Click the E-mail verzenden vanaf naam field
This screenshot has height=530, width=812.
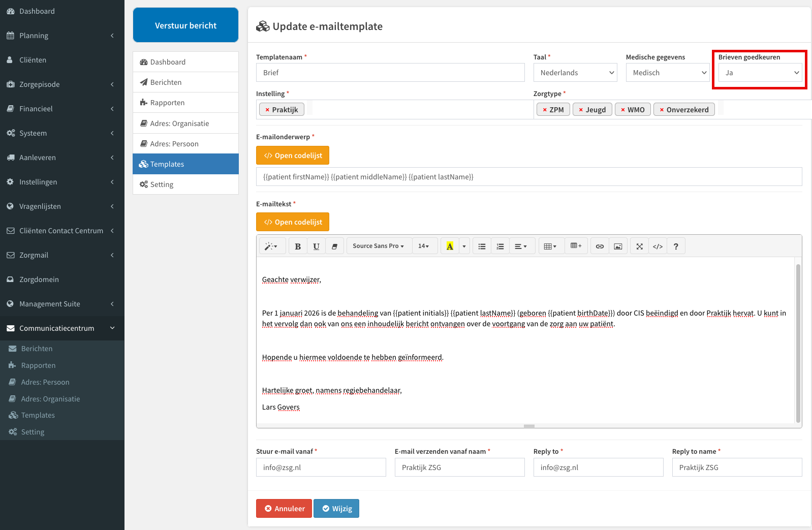460,467
